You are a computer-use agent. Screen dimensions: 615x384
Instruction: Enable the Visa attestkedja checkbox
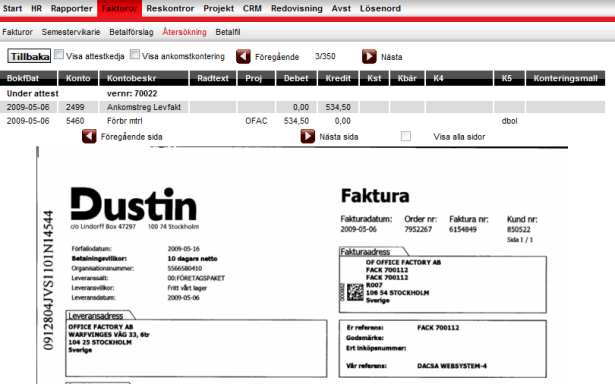59,55
